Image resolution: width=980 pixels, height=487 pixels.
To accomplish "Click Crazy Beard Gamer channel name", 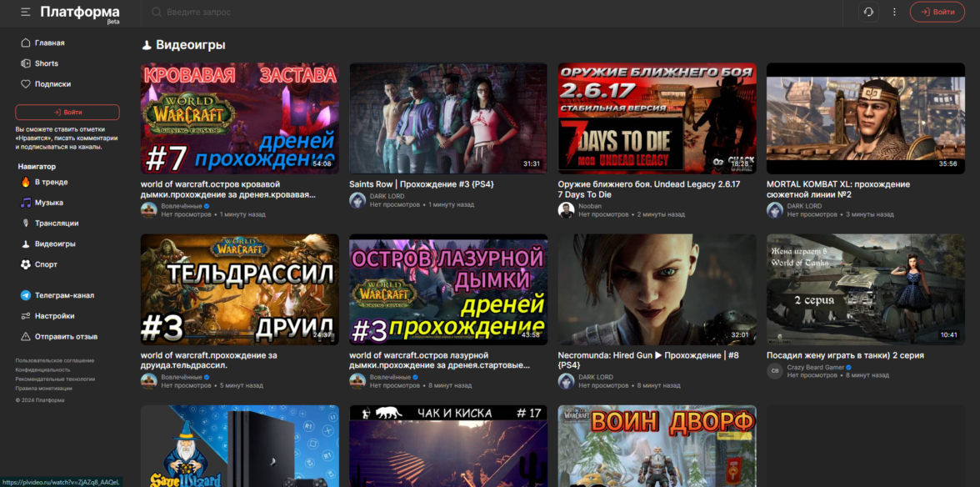I will click(x=816, y=368).
